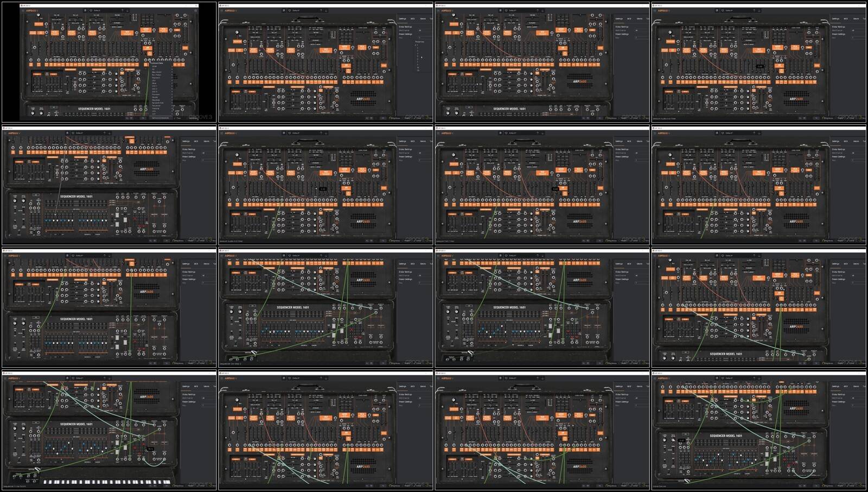Click the settings gear icon in the first frame
868x492 pixels.
click(195, 10)
